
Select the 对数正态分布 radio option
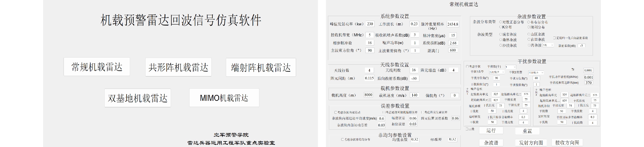501,22
